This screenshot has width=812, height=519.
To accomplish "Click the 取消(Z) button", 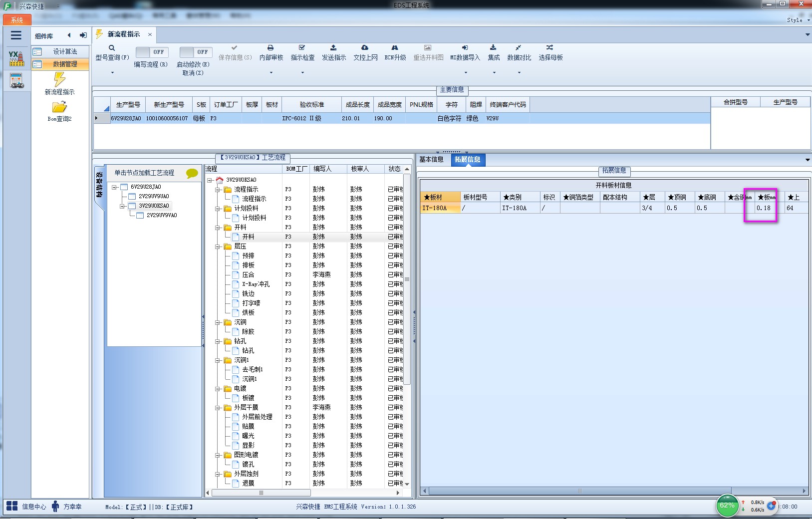I will pyautogui.click(x=193, y=73).
